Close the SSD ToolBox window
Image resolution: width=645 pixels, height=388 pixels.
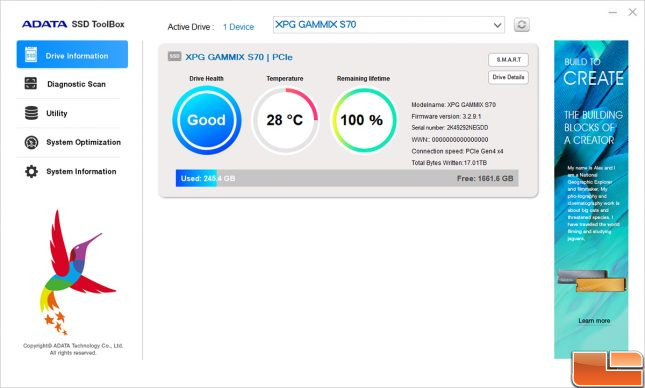pos(633,12)
